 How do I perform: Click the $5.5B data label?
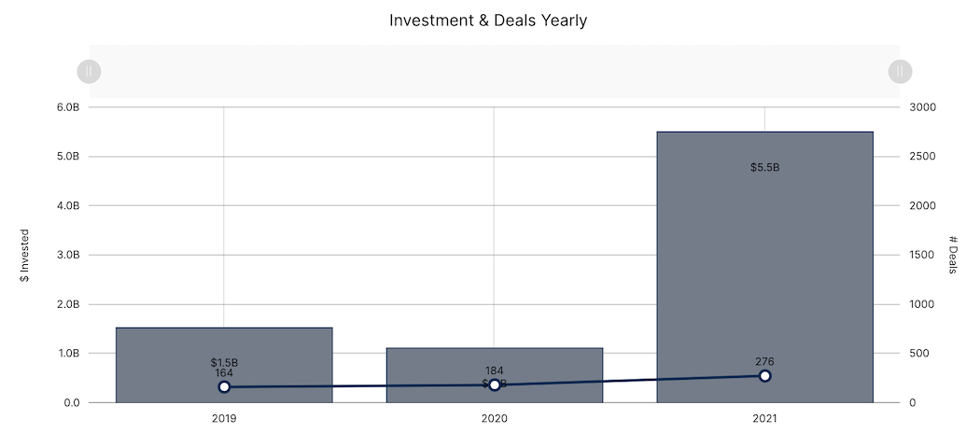pos(764,168)
